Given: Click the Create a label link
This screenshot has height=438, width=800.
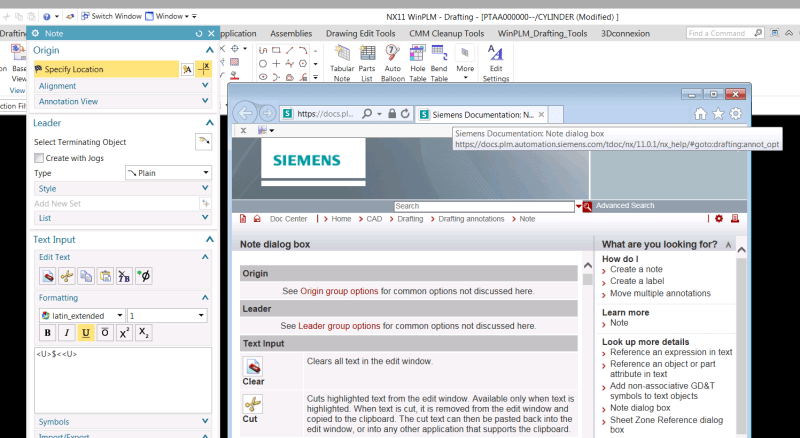Looking at the screenshot, I should coord(637,281).
